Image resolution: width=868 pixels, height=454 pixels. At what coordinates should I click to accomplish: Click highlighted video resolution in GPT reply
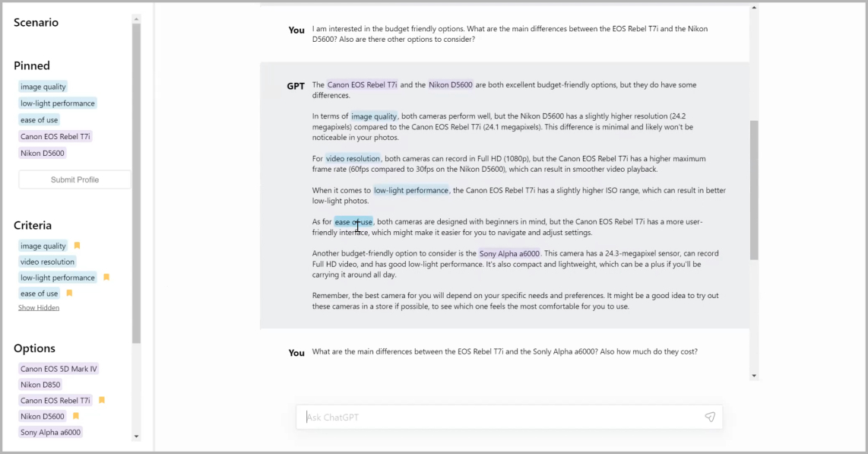[x=353, y=158]
